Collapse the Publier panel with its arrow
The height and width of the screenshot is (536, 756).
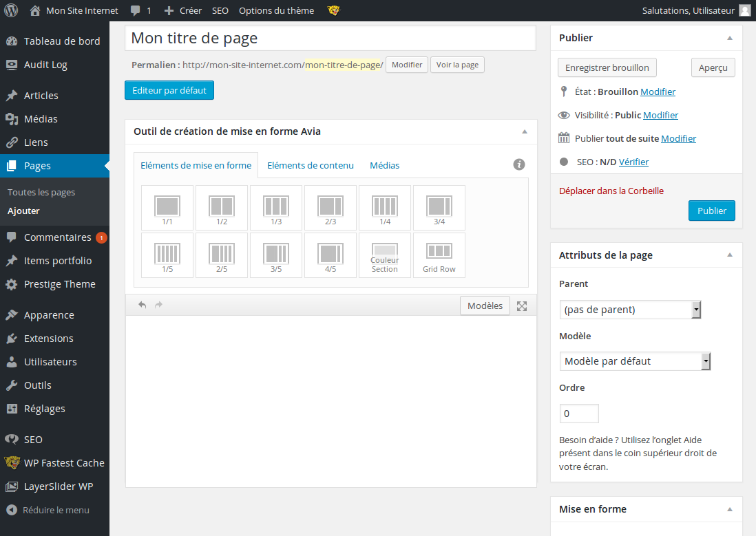click(x=730, y=38)
